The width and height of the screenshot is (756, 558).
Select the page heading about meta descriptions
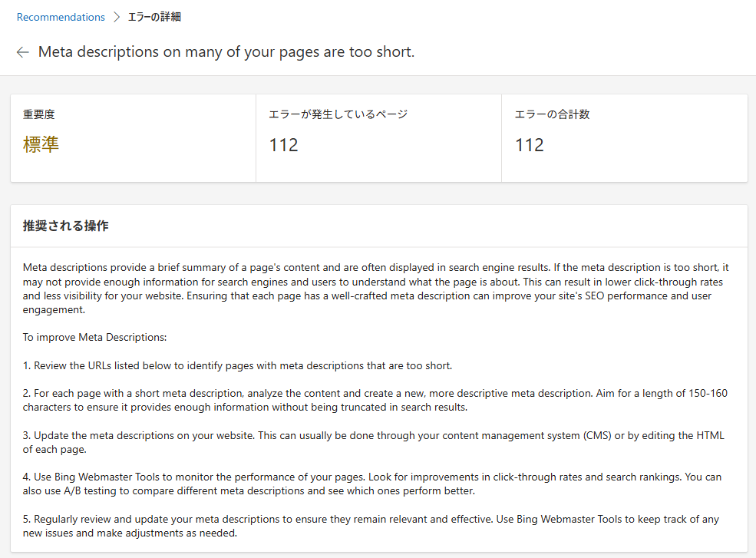click(x=226, y=51)
